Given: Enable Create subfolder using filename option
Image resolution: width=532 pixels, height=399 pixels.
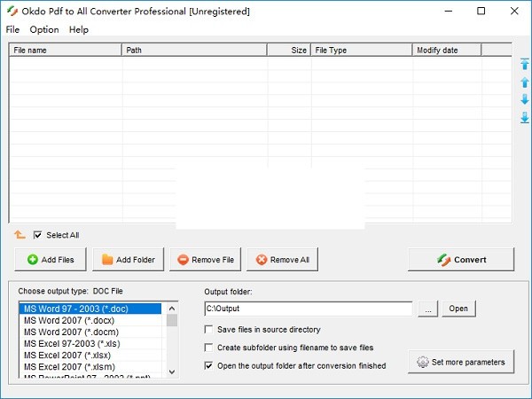Looking at the screenshot, I should click(209, 348).
